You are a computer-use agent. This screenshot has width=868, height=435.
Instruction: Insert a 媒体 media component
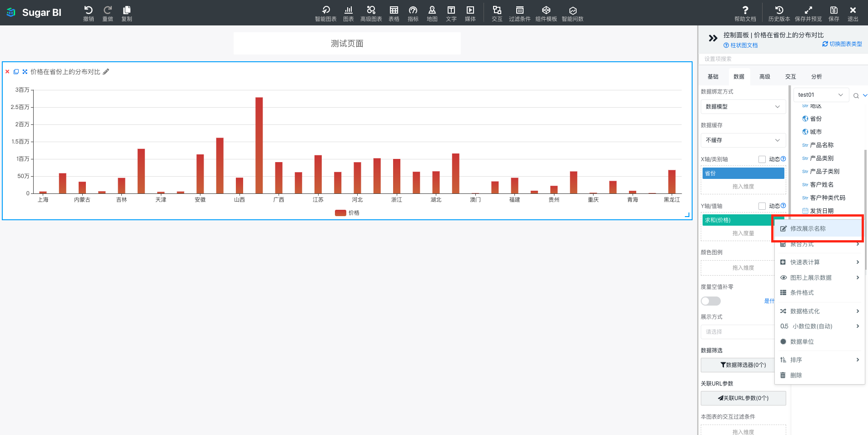(x=470, y=13)
